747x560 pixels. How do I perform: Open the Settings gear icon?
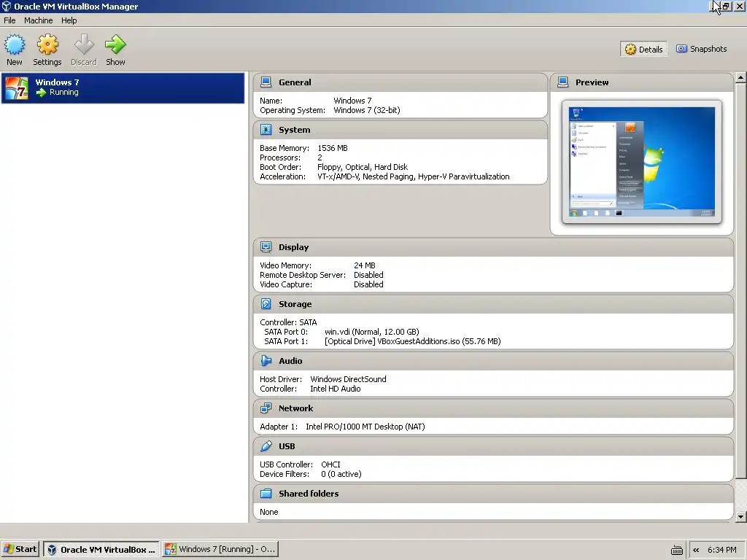coord(47,44)
